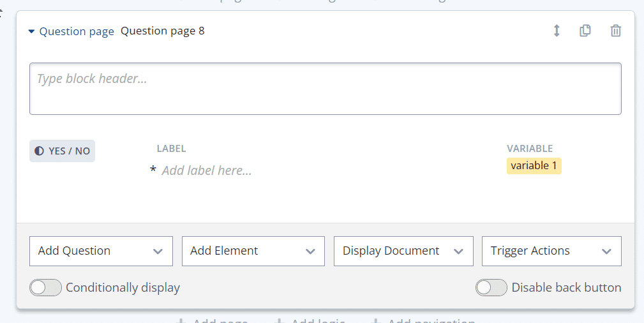Open the Add Question dropdown
This screenshot has width=644, height=323.
click(x=101, y=251)
